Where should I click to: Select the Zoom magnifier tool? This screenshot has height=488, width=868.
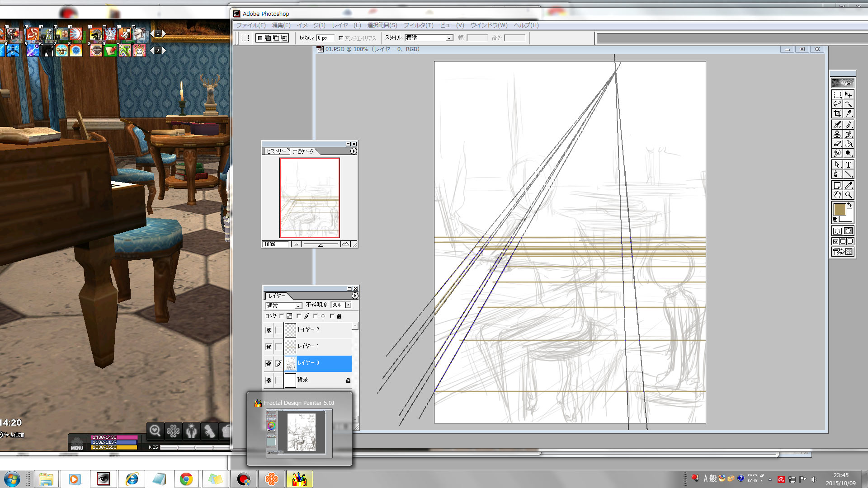click(849, 195)
